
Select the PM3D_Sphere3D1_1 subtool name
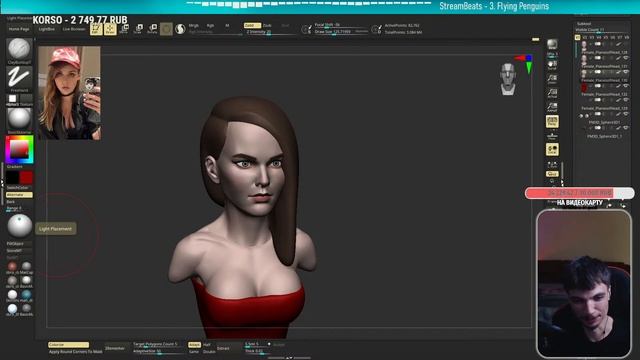coord(604,136)
